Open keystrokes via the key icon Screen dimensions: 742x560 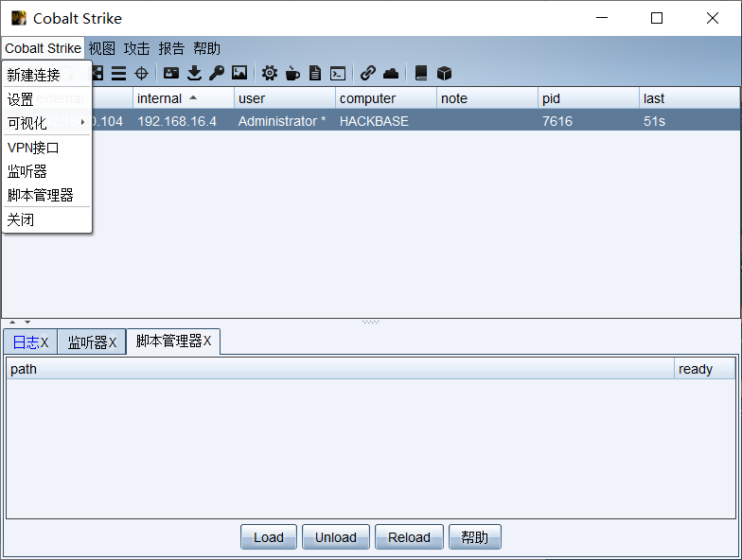point(217,73)
